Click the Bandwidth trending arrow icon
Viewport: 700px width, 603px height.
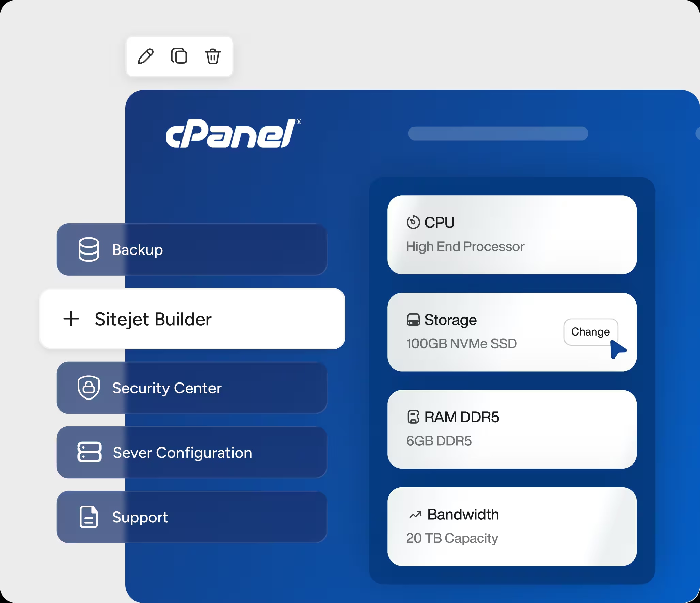(x=415, y=515)
